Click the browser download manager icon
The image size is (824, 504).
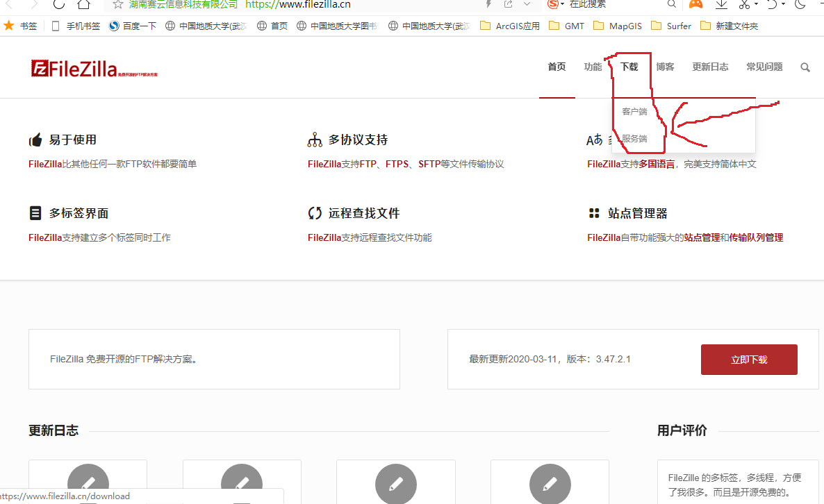(x=721, y=5)
